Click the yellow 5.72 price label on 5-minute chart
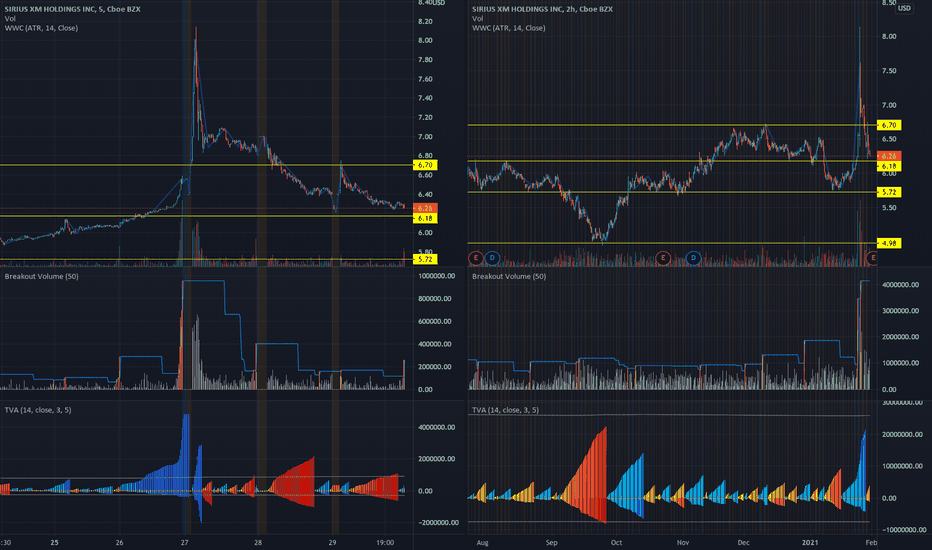932x550 pixels. (x=425, y=259)
